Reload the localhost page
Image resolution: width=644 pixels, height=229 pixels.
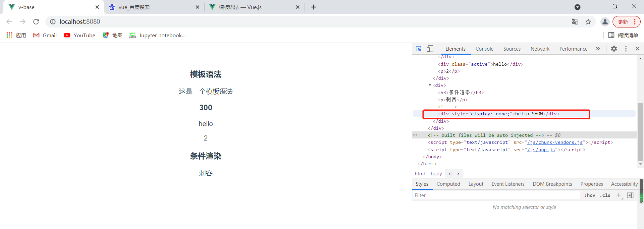click(36, 22)
